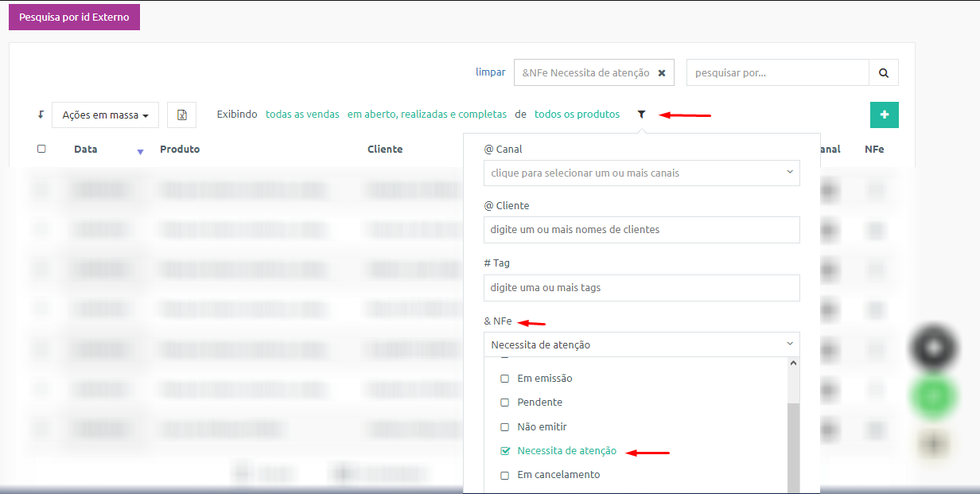
Task: Expand the Canal selection dropdown
Action: (x=641, y=173)
